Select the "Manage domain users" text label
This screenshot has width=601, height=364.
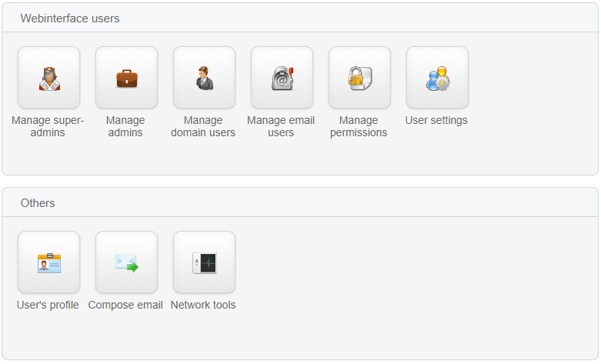pyautogui.click(x=203, y=126)
